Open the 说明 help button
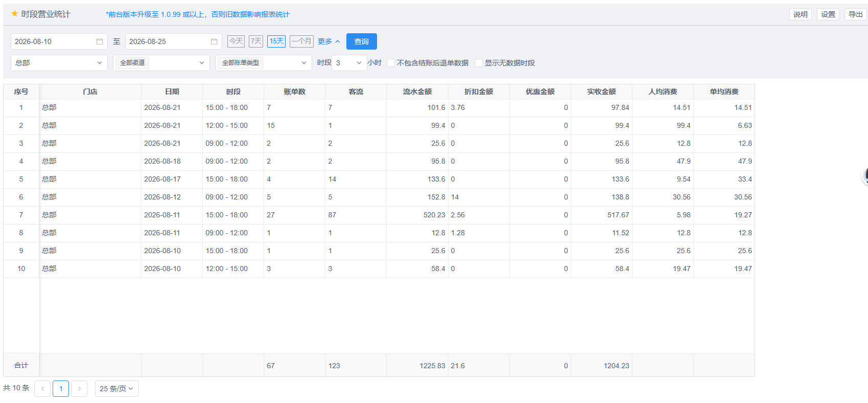 [x=801, y=14]
